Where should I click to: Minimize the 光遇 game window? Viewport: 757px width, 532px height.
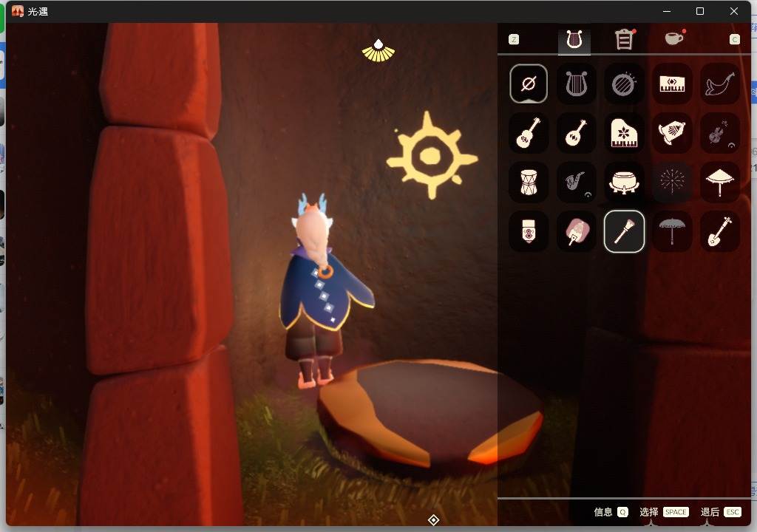tap(667, 11)
